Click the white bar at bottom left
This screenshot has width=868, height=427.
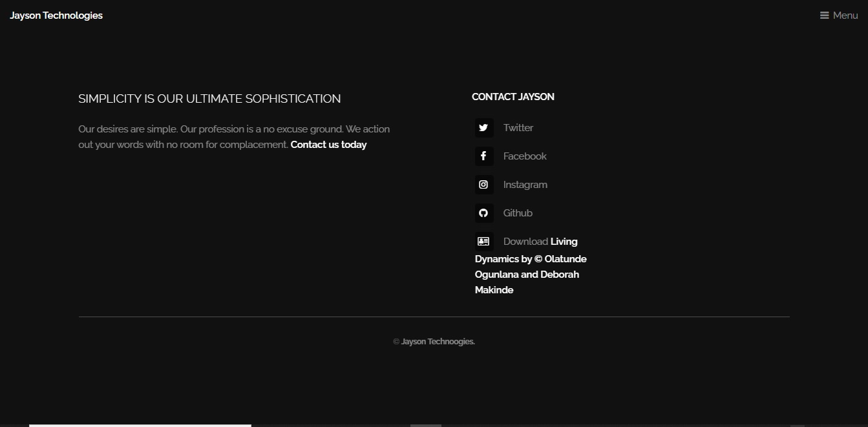(140, 425)
